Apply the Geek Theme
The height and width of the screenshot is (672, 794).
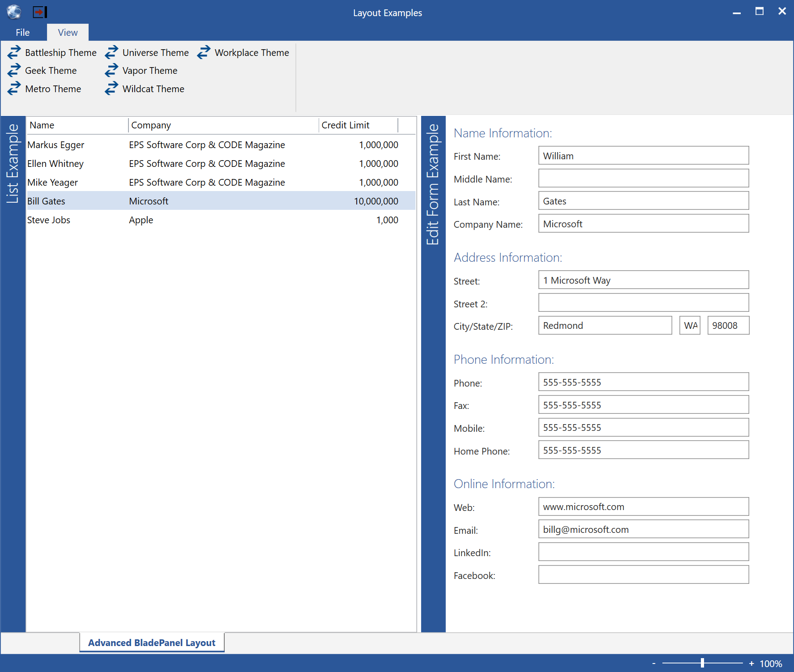click(42, 70)
